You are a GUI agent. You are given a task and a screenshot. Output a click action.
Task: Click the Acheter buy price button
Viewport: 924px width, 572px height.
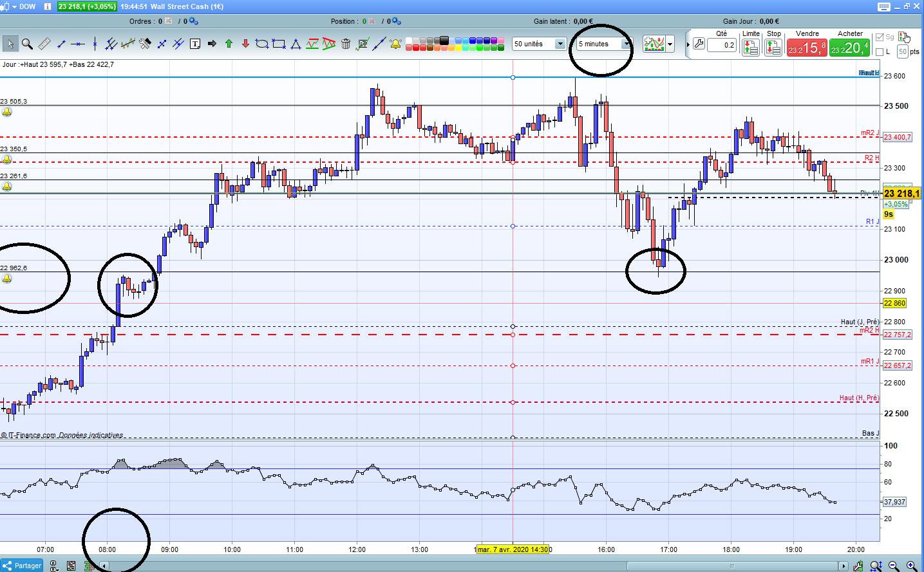(849, 48)
